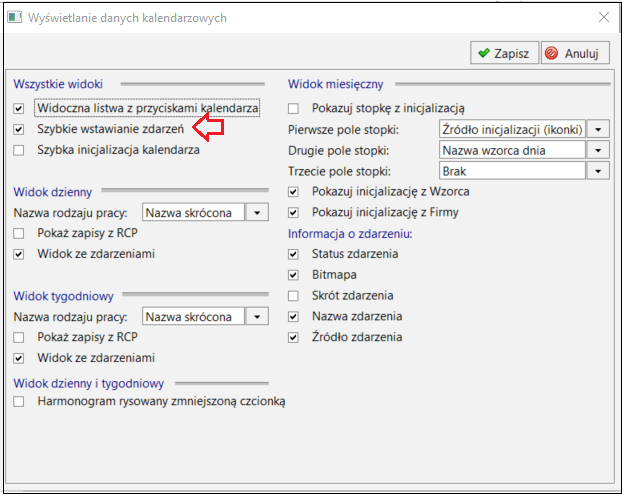Enable Harmonogram rysowany zmniejszoną czcionką
Image resolution: width=627 pixels, height=498 pixels.
pos(18,401)
